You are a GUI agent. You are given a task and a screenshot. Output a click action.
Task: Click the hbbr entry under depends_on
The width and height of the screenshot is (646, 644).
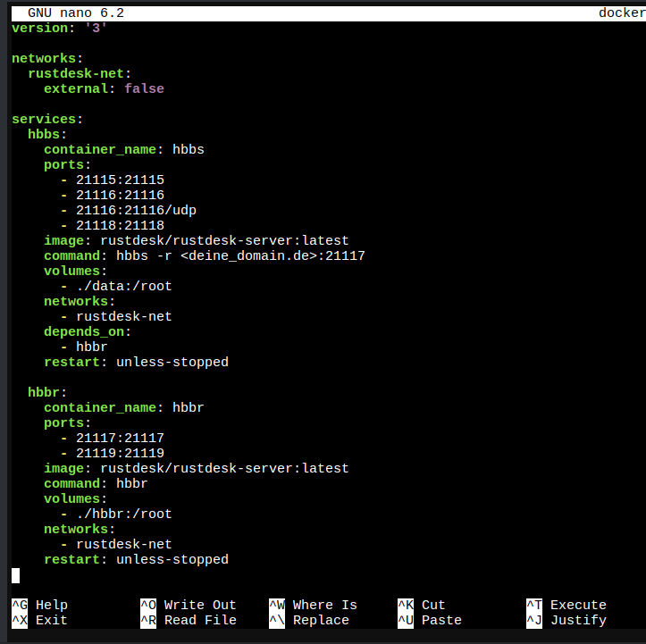click(91, 347)
